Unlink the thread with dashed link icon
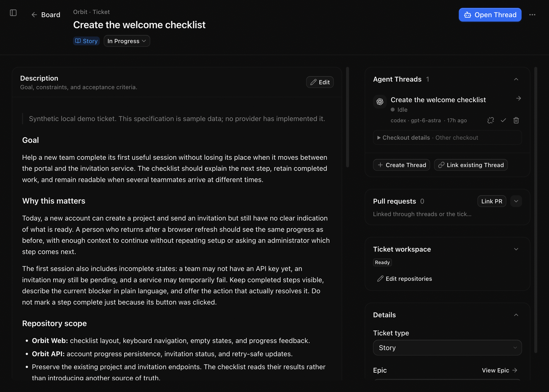This screenshot has width=549, height=392. (490, 120)
